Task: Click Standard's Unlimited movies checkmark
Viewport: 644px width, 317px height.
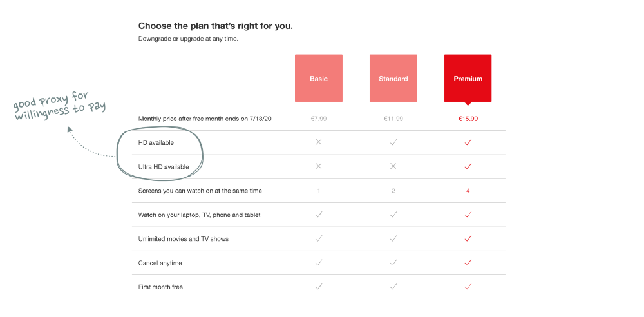Action: [x=393, y=238]
